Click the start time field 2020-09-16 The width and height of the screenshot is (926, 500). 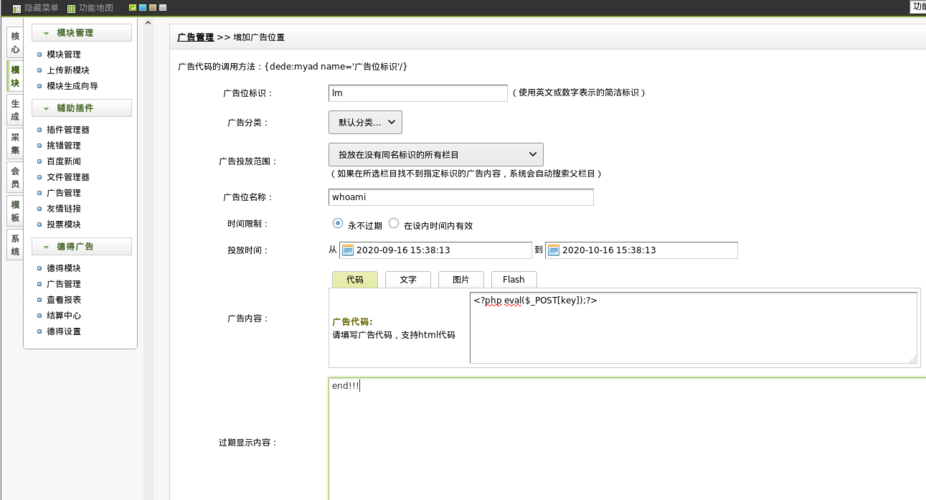pyautogui.click(x=435, y=250)
